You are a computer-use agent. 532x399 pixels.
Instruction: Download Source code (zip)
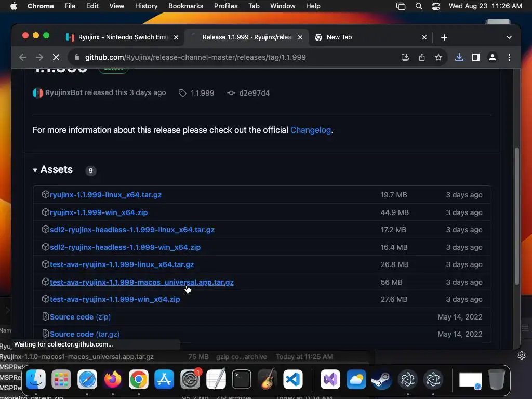click(x=80, y=317)
